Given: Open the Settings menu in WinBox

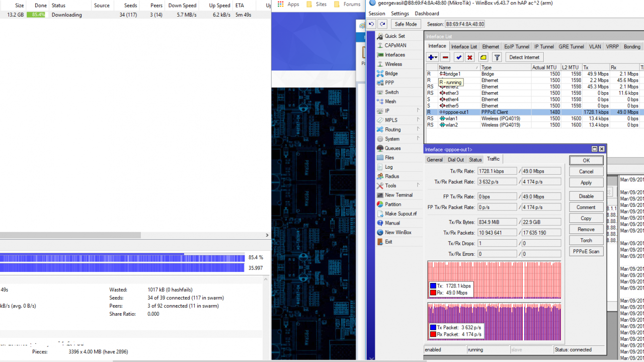Looking at the screenshot, I should [400, 14].
